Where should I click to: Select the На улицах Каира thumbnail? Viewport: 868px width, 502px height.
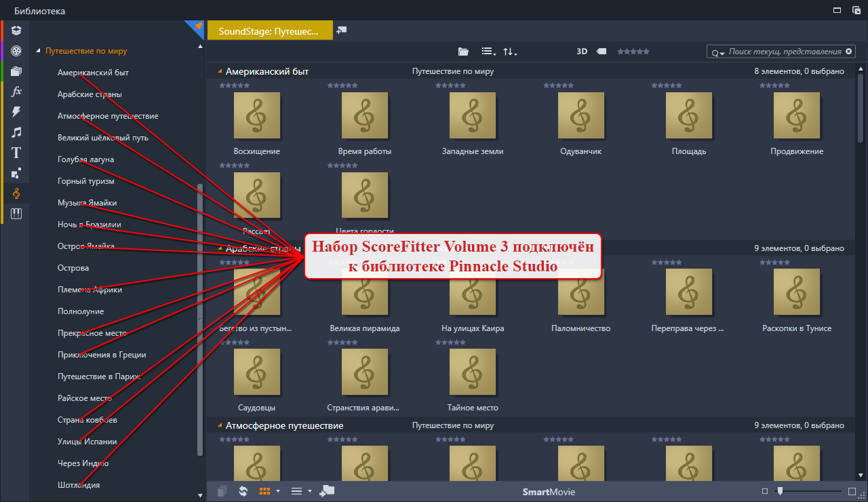pyautogui.click(x=473, y=292)
